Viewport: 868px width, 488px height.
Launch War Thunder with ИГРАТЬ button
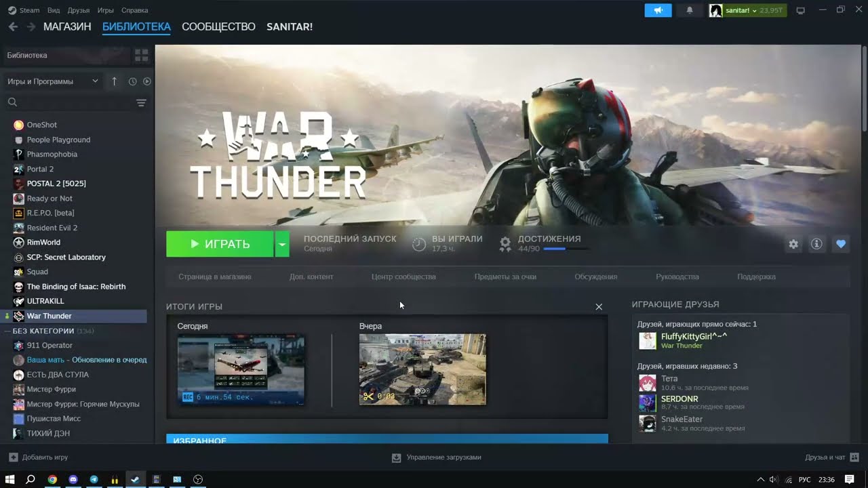220,244
